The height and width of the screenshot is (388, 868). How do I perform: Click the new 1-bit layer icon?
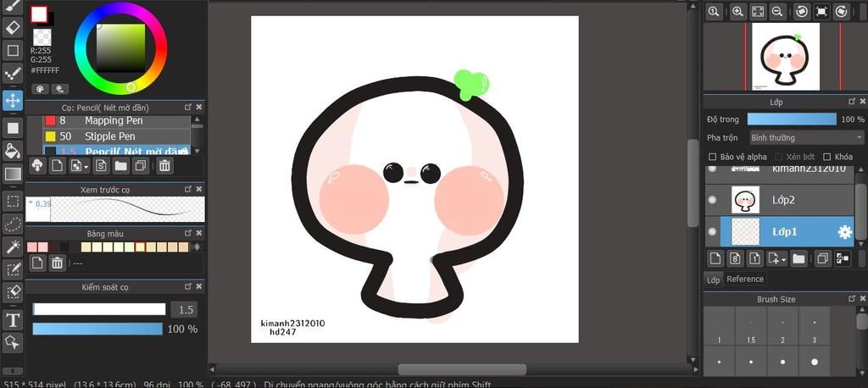(x=755, y=258)
